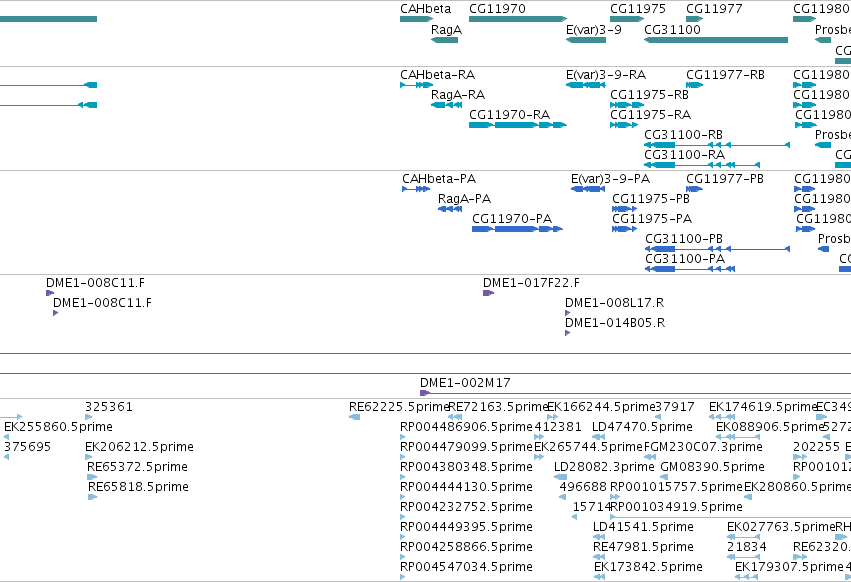Open EST 202255 label

point(816,447)
